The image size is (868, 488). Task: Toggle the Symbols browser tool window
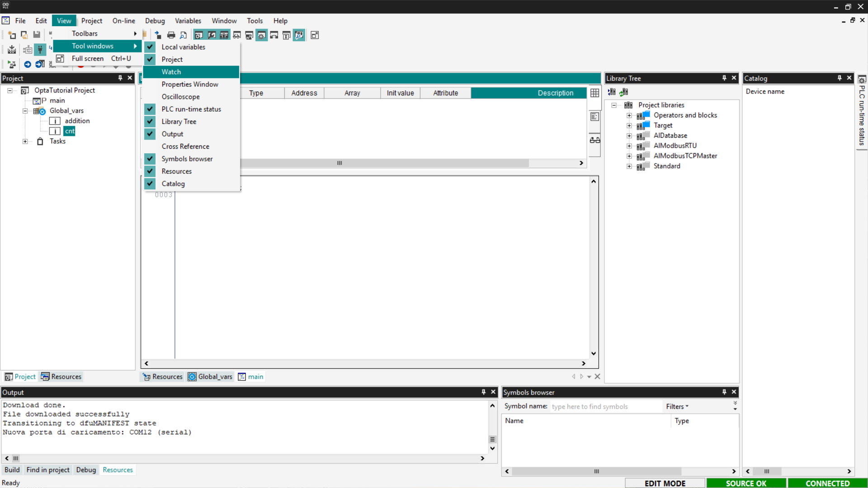187,159
